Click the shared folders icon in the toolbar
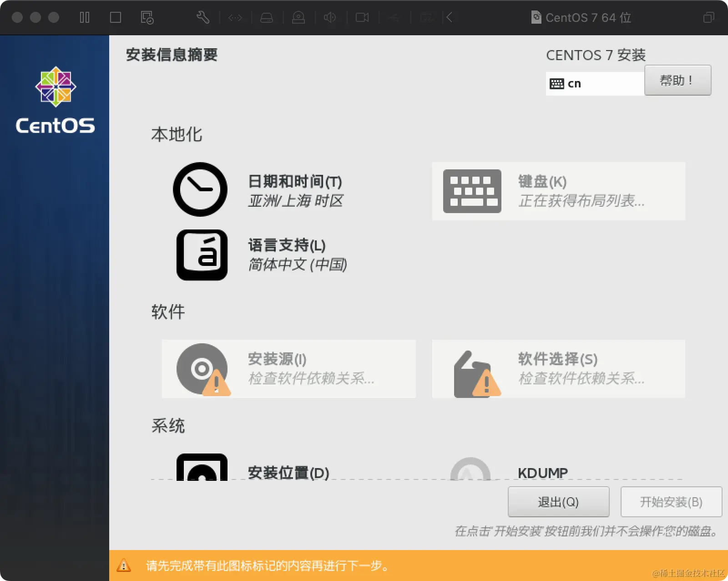This screenshot has width=728, height=581. tap(426, 18)
